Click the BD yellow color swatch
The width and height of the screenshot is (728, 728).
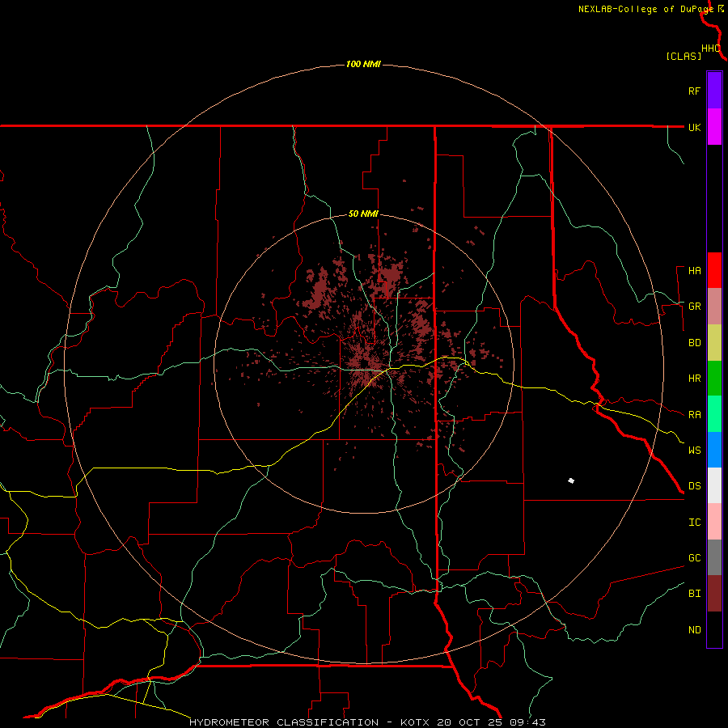pos(714,343)
